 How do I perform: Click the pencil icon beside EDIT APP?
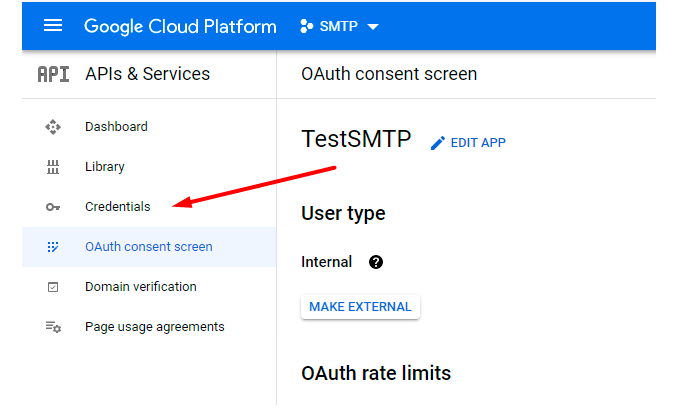point(437,143)
